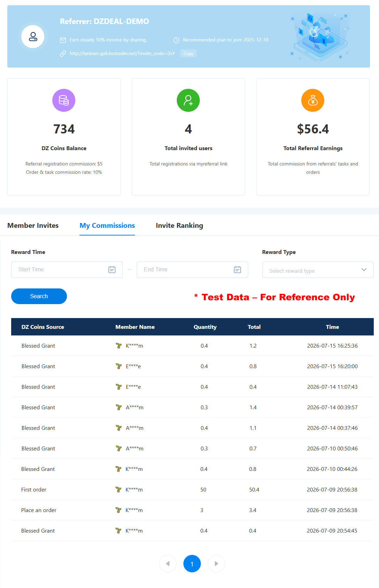Viewport: 379px width, 588px height.
Task: Click the blue Search button
Action: click(x=39, y=296)
